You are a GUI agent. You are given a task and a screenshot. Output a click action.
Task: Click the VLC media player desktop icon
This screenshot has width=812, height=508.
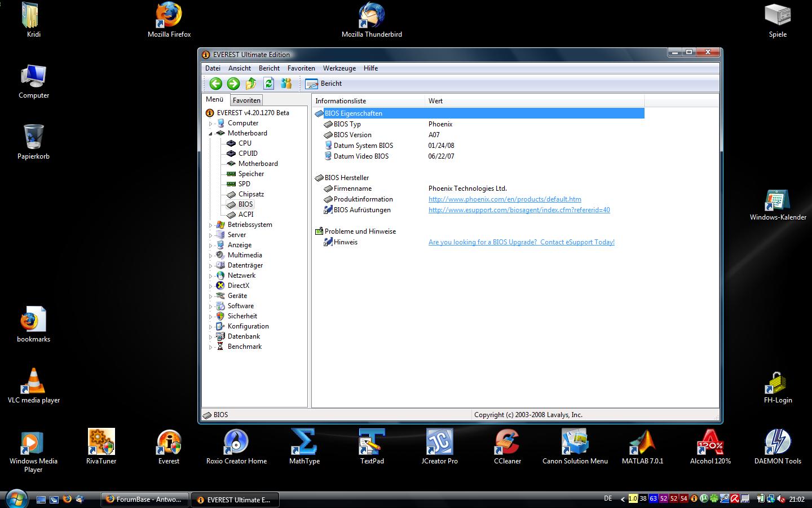34,386
